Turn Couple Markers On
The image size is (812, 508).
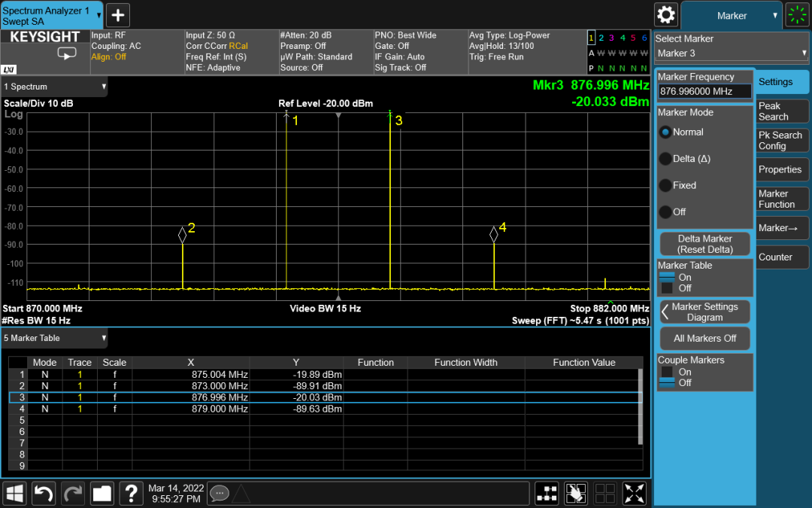667,372
